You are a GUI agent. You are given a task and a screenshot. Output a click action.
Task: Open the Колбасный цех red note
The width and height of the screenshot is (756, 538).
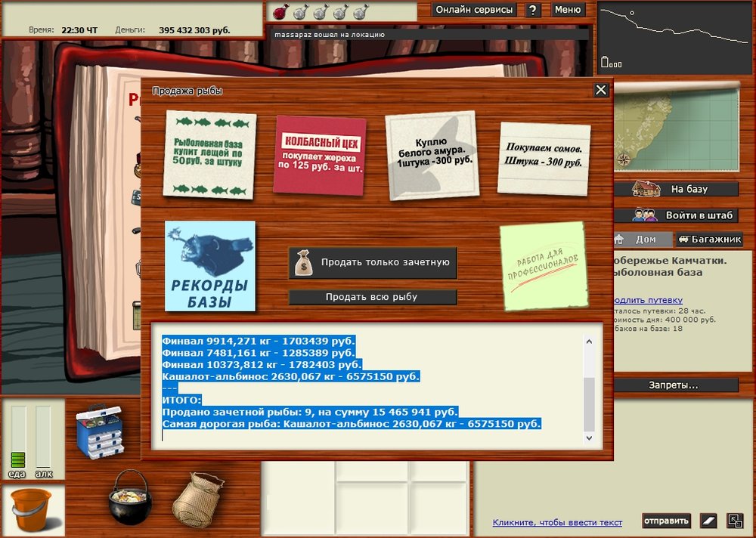[x=320, y=155]
